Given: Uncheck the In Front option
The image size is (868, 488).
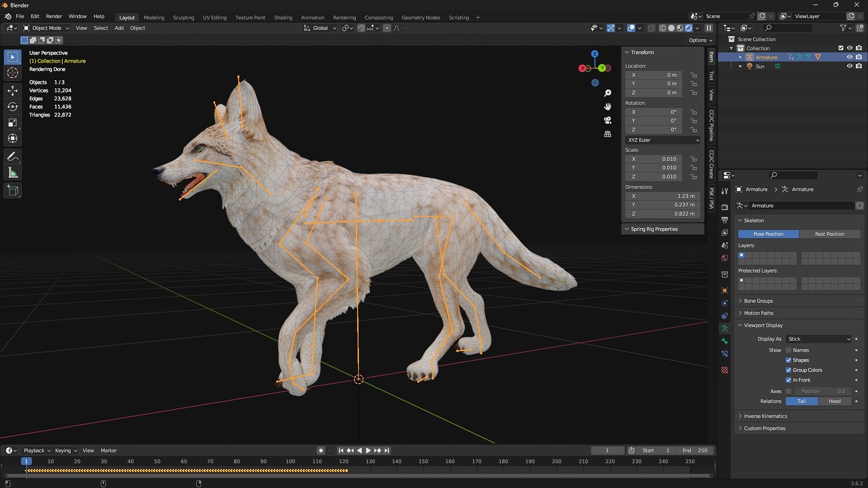Looking at the screenshot, I should (788, 380).
